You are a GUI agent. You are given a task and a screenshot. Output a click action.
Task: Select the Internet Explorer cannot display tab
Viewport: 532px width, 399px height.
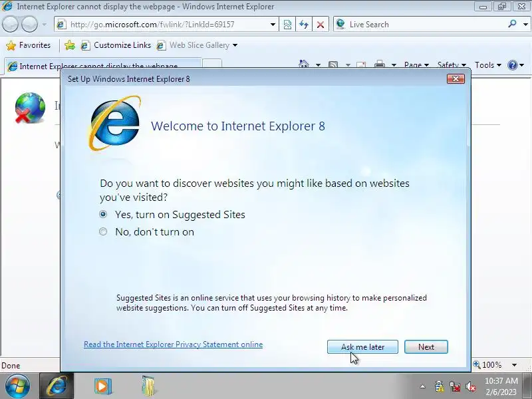coord(103,66)
